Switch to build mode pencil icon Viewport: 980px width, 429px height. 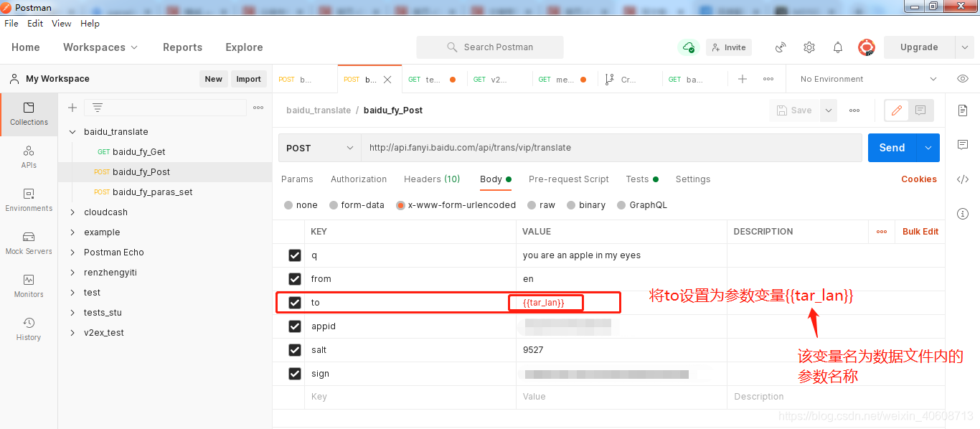896,110
